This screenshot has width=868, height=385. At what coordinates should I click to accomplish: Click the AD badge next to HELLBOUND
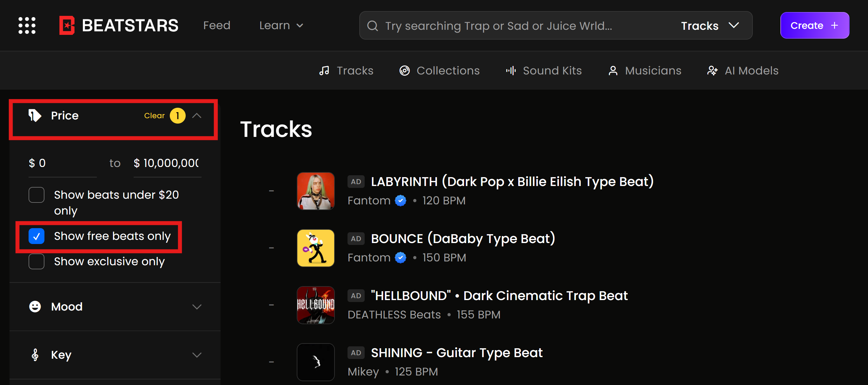[x=356, y=296]
